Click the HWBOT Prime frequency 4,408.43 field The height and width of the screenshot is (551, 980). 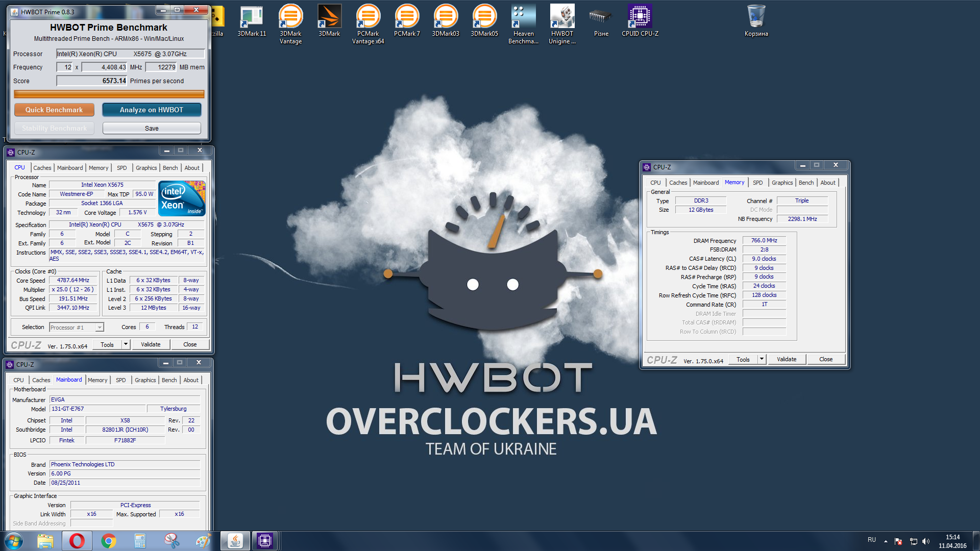pos(105,67)
